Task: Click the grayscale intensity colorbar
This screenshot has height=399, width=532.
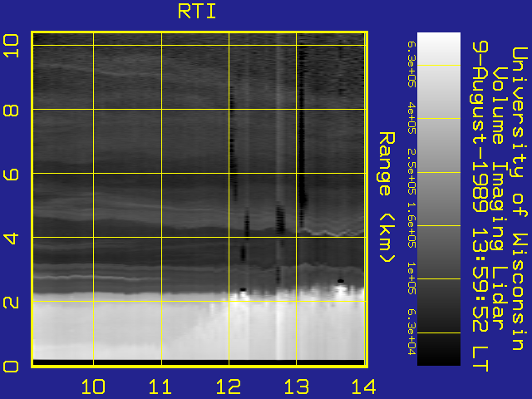Action: pyautogui.click(x=439, y=199)
